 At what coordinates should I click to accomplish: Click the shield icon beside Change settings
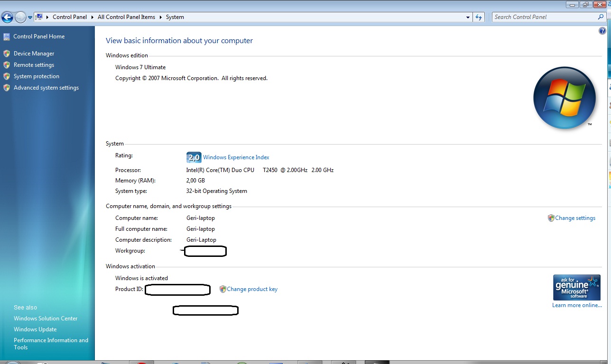tap(551, 218)
